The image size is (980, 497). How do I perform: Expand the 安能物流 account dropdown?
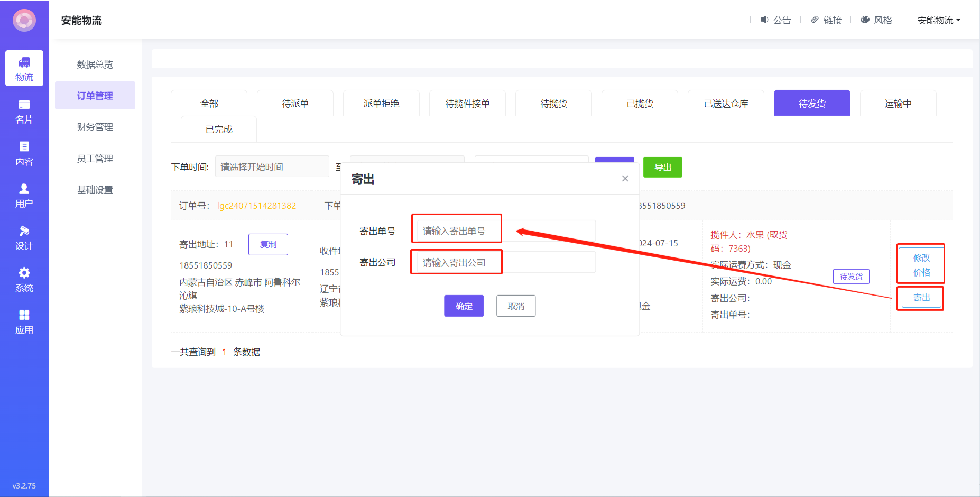point(939,20)
